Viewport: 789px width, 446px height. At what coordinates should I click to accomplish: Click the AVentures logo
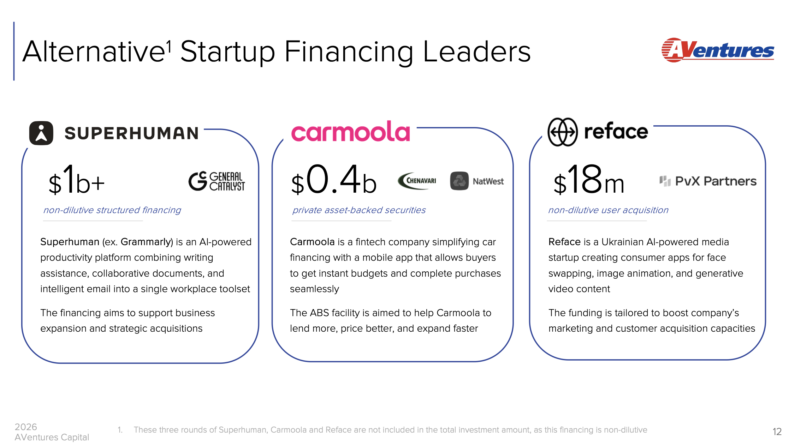coord(717,50)
